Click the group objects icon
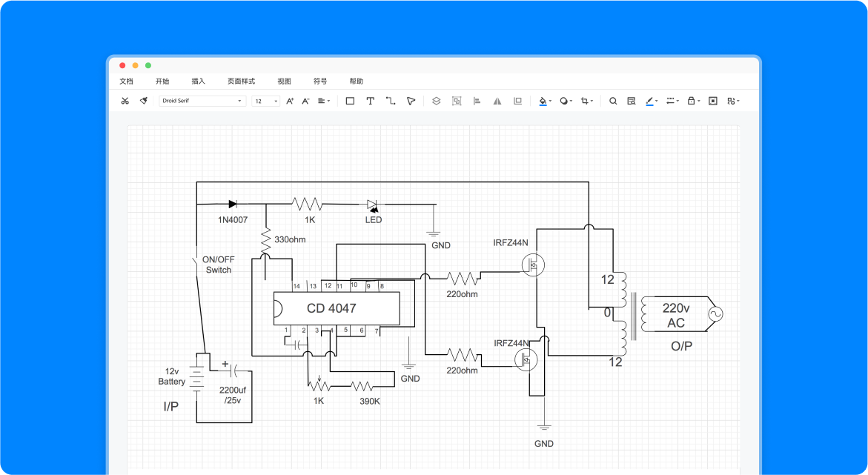 click(x=457, y=101)
